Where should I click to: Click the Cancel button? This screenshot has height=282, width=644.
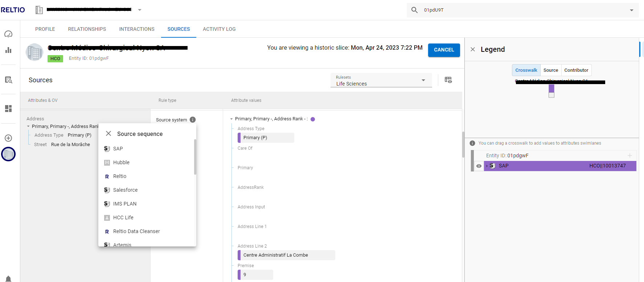click(x=444, y=50)
